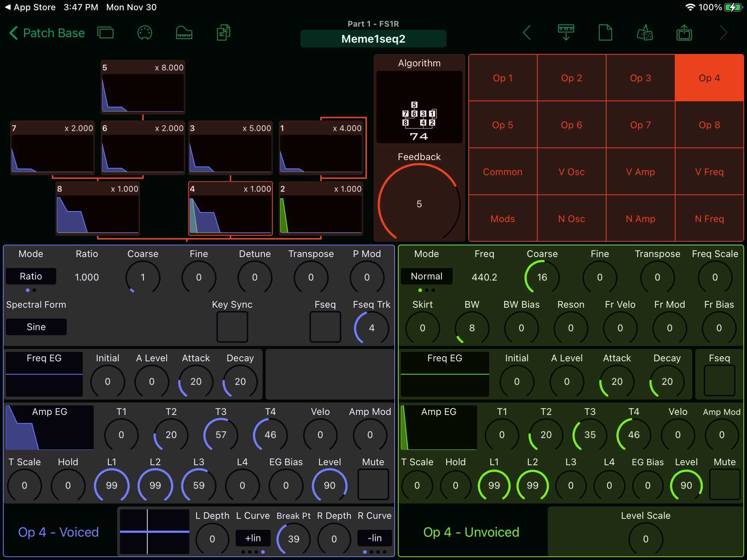Screen dimensions: 747x560
Task: Adjust the Break Pt knob
Action: (x=294, y=539)
